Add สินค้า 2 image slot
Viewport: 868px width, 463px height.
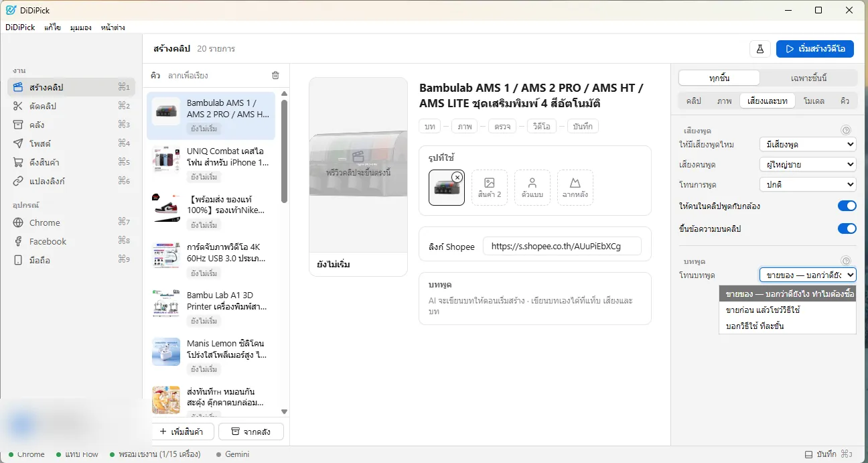pos(490,188)
